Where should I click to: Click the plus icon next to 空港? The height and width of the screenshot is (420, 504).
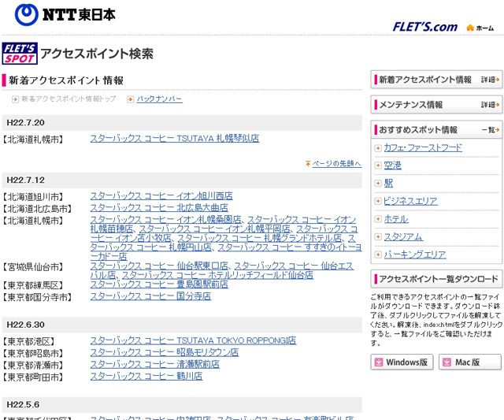(x=378, y=165)
